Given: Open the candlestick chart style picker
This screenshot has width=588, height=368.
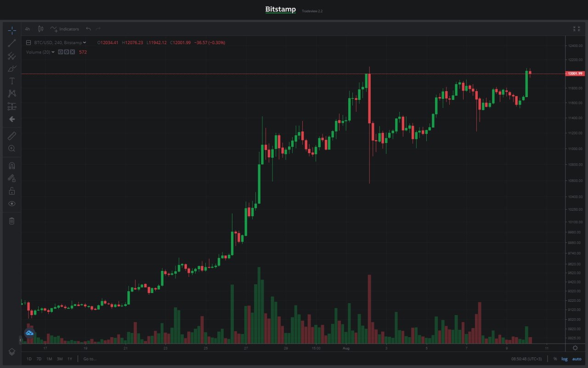Looking at the screenshot, I should coord(40,29).
